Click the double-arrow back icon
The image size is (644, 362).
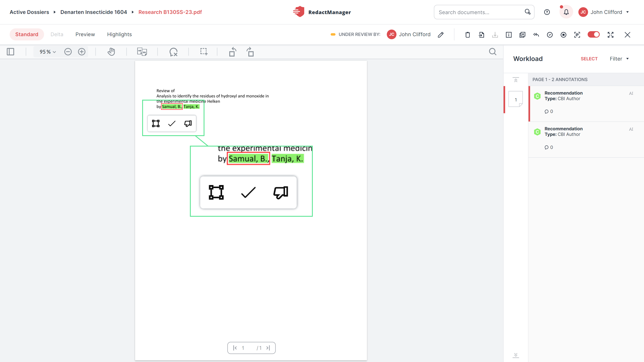coord(536,35)
